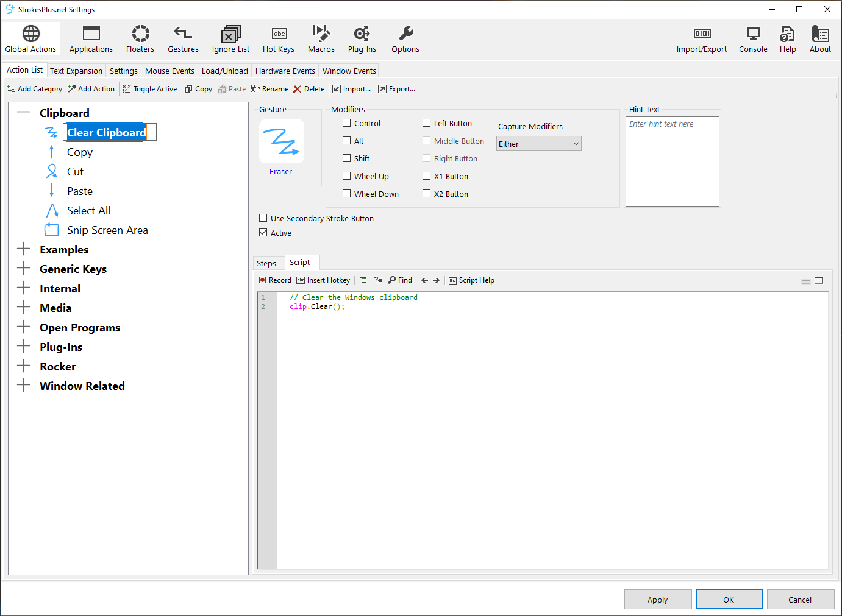Click Add Action
Viewport: 842px width, 616px height.
click(x=91, y=89)
